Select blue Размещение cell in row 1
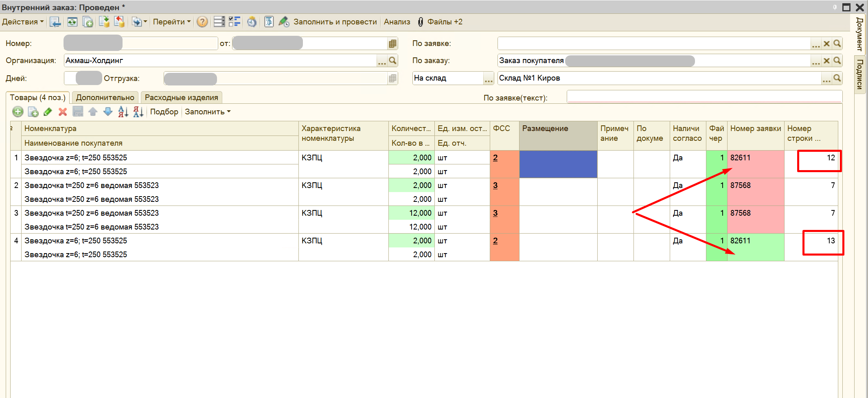 tap(558, 164)
